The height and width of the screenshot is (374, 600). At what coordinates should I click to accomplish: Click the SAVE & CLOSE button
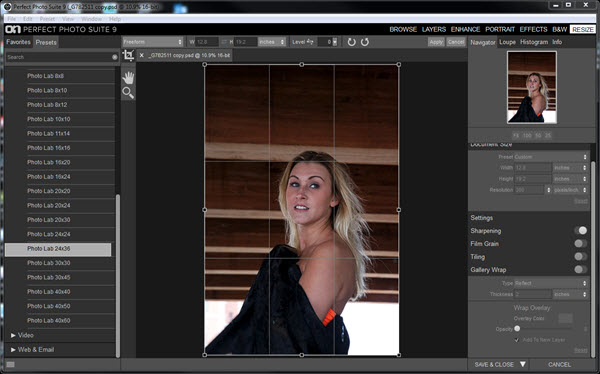(494, 364)
